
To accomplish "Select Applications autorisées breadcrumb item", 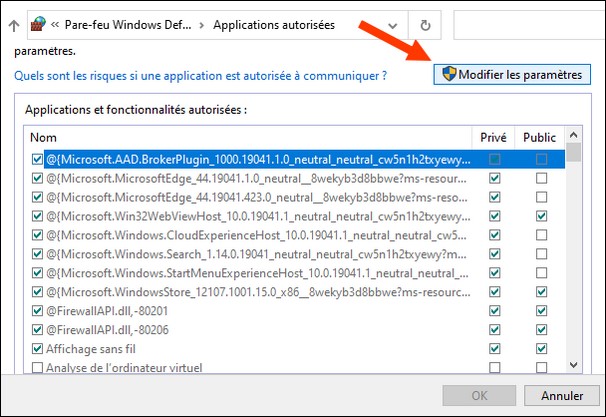I will coord(274,25).
